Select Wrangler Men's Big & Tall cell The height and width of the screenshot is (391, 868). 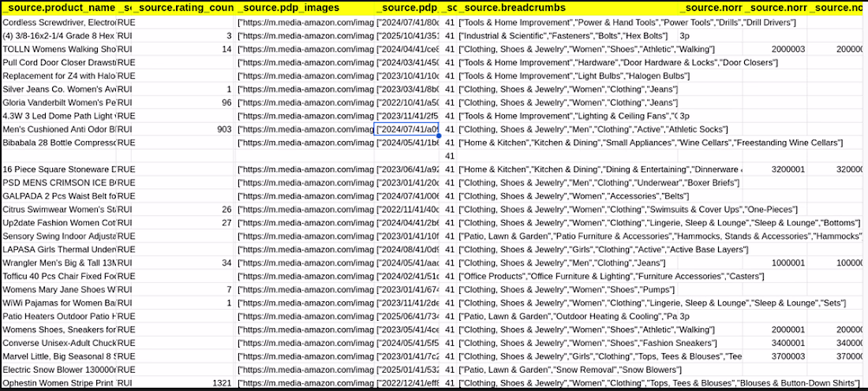pos(58,263)
